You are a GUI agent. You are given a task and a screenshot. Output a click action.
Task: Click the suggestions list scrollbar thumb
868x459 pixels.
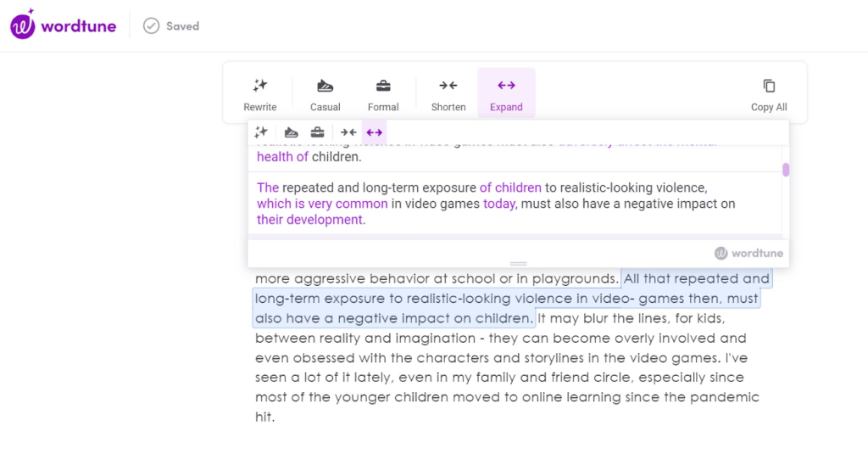pos(786,170)
